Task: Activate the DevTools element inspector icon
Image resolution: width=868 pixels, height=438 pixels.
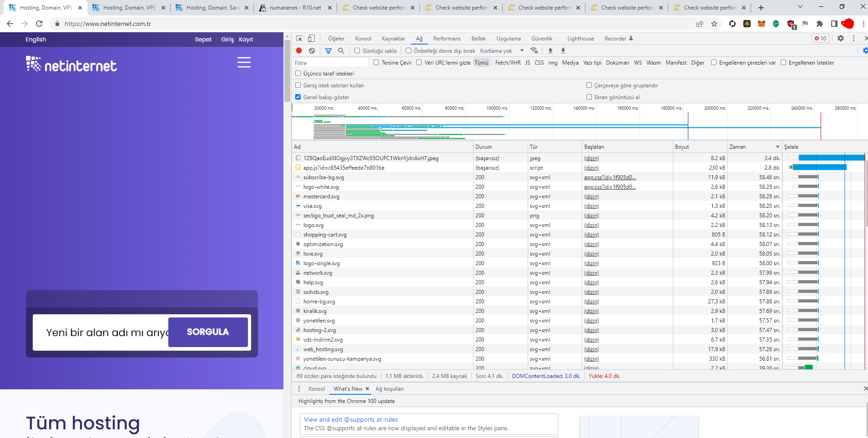Action: pyautogui.click(x=299, y=39)
